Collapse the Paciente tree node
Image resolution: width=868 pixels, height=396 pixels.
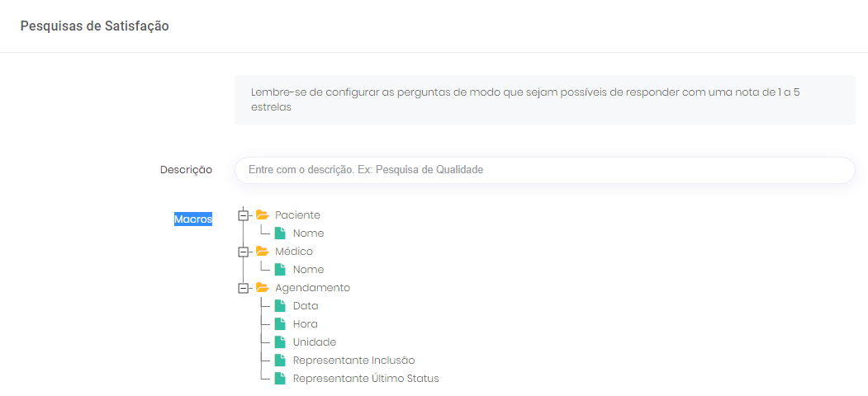coord(243,215)
